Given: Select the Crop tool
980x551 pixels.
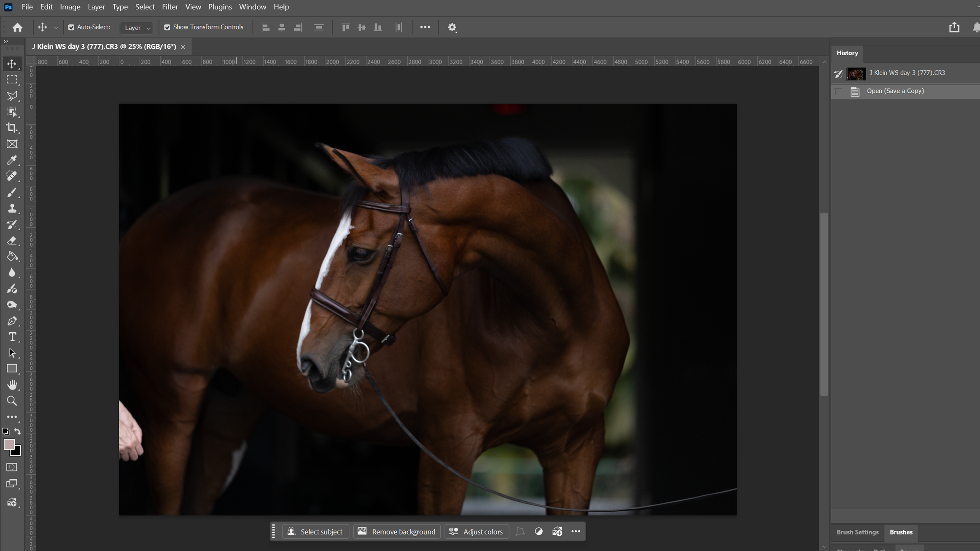Looking at the screenshot, I should pyautogui.click(x=12, y=127).
